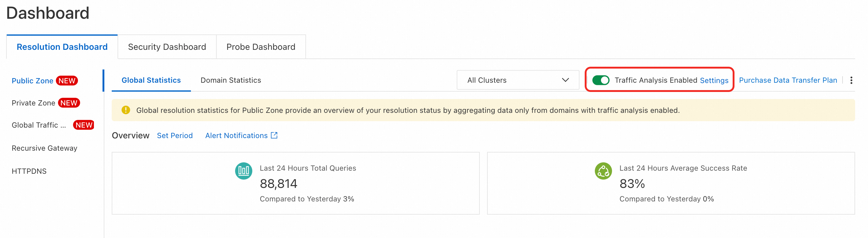This screenshot has width=868, height=238.
Task: Click the NEW badge next to Public Zone
Action: [67, 81]
